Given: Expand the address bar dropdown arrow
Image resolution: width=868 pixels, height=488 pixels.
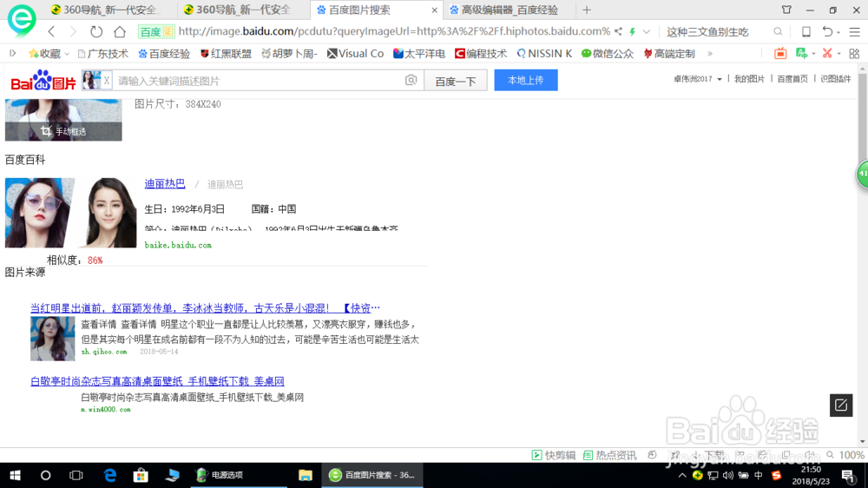Looking at the screenshot, I should point(646,31).
